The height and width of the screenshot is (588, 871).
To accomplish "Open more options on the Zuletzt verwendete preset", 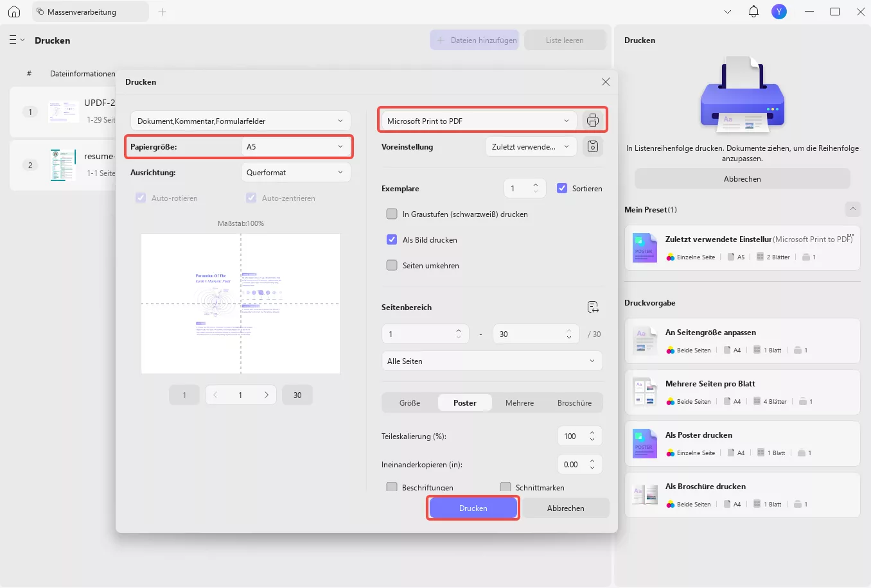I will [x=850, y=235].
